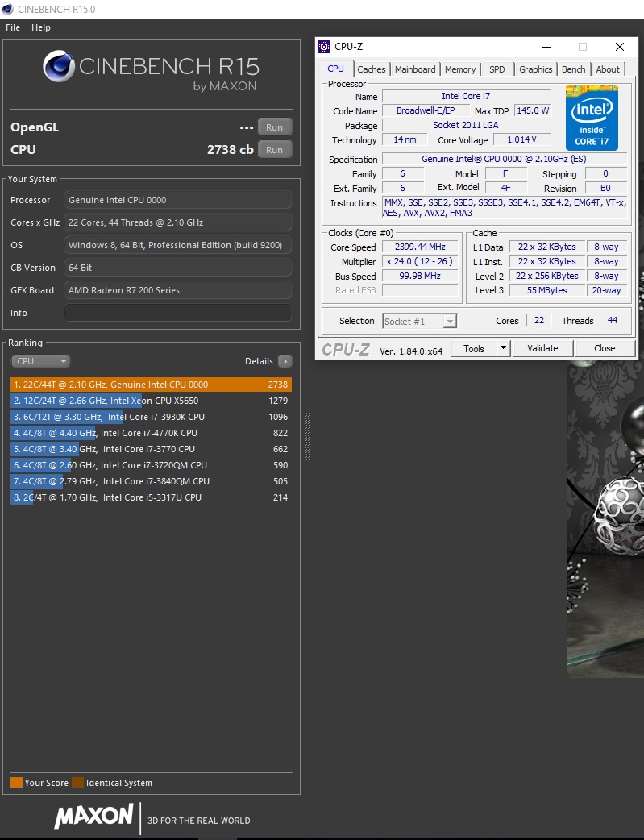
Task: Click the Cinebench app icon in title bar
Action: pyautogui.click(x=7, y=9)
